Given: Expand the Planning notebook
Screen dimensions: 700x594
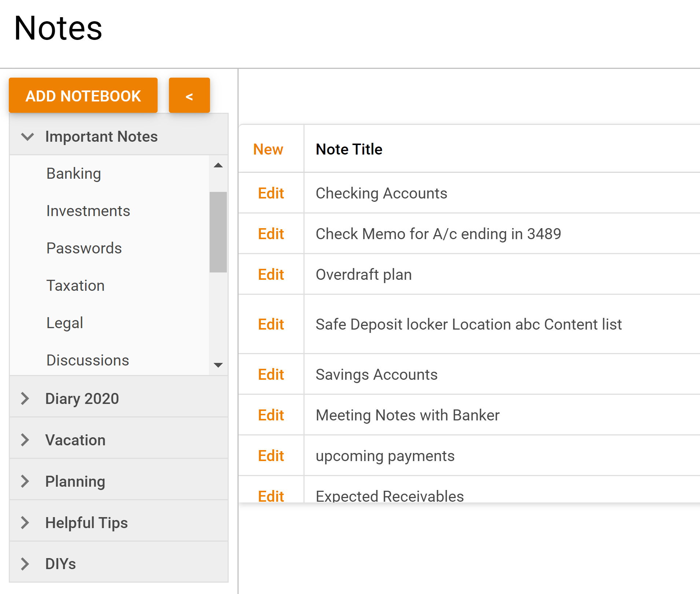Looking at the screenshot, I should point(25,481).
